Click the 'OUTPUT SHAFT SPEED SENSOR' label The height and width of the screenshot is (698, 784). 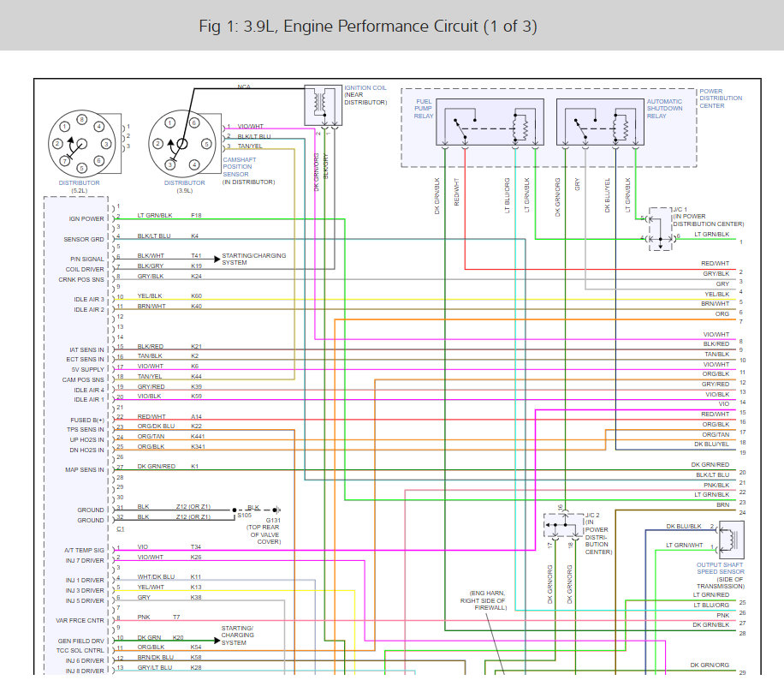[721, 568]
